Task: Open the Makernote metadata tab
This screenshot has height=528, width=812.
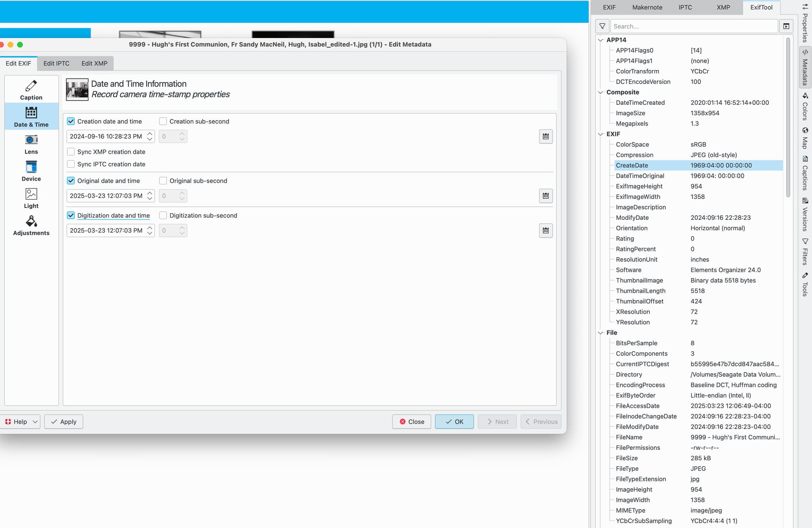Action: (x=647, y=7)
